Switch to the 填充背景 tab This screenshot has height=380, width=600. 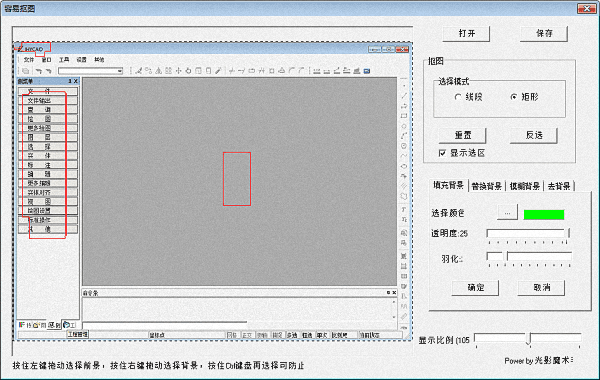tap(448, 185)
